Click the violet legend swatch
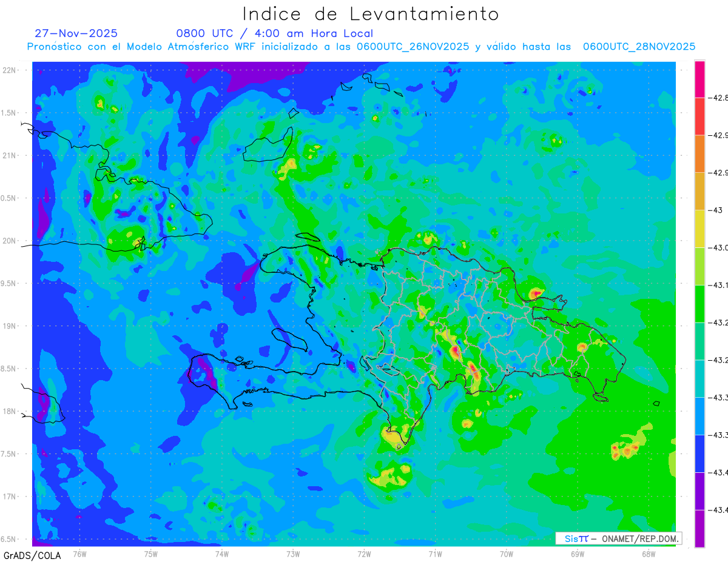The width and height of the screenshot is (728, 562). [x=699, y=491]
